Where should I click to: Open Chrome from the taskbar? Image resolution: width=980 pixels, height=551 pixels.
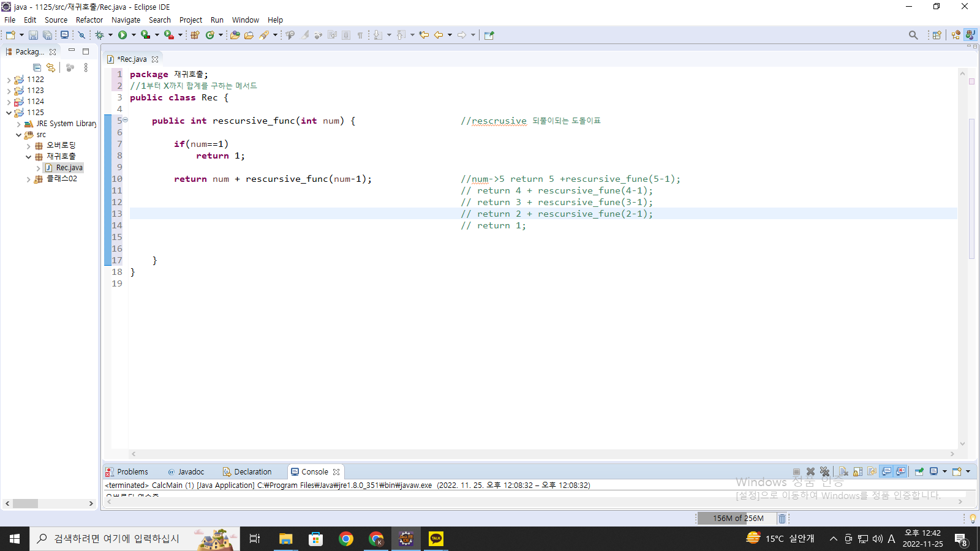pyautogui.click(x=346, y=539)
